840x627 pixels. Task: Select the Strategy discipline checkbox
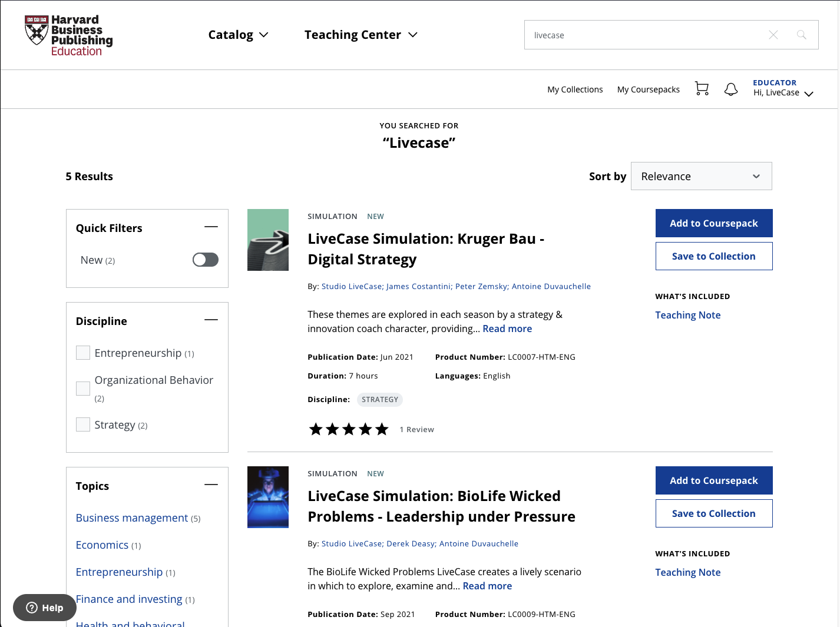point(83,424)
